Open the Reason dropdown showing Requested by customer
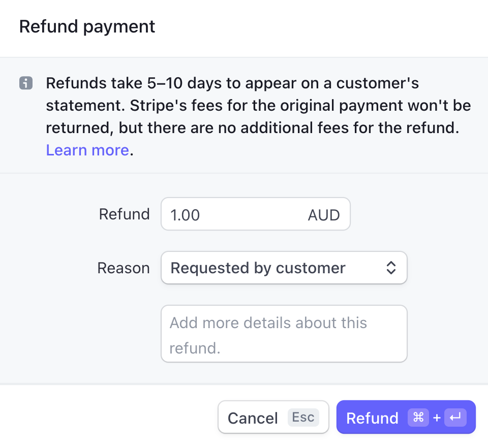 pyautogui.click(x=284, y=268)
